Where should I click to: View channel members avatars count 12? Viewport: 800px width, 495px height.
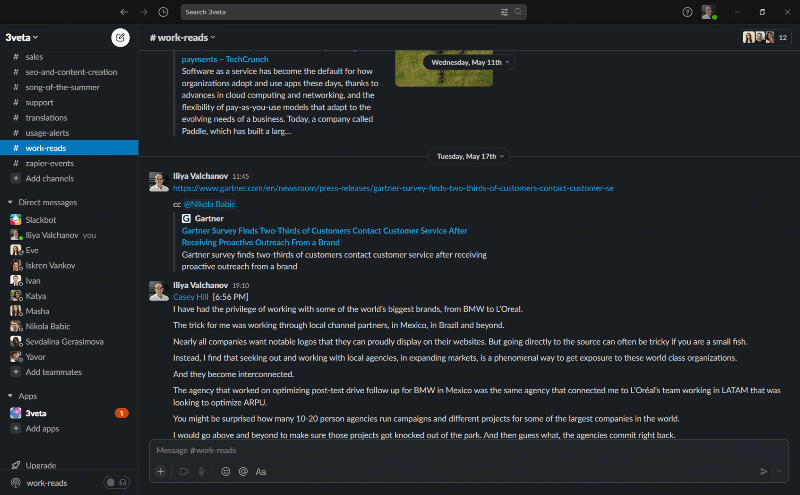[x=766, y=37]
